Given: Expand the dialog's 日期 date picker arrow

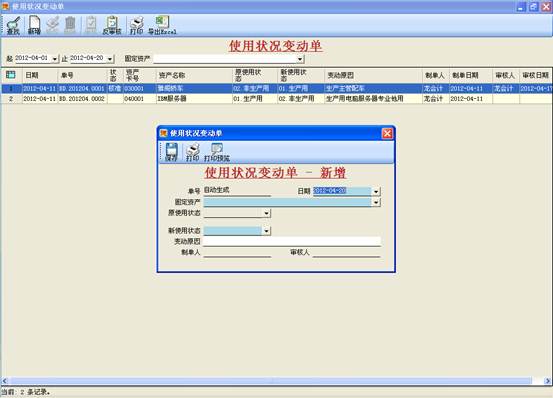Looking at the screenshot, I should click(376, 191).
